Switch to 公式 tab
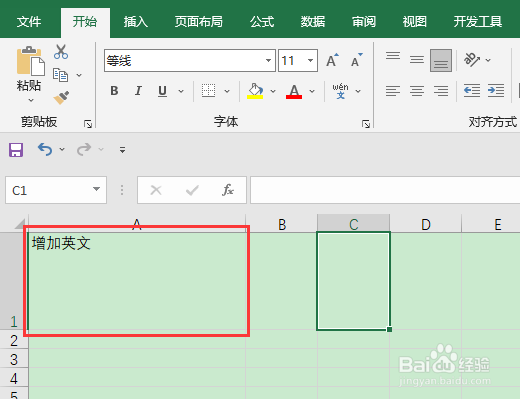This screenshot has height=399, width=520. coord(262,22)
